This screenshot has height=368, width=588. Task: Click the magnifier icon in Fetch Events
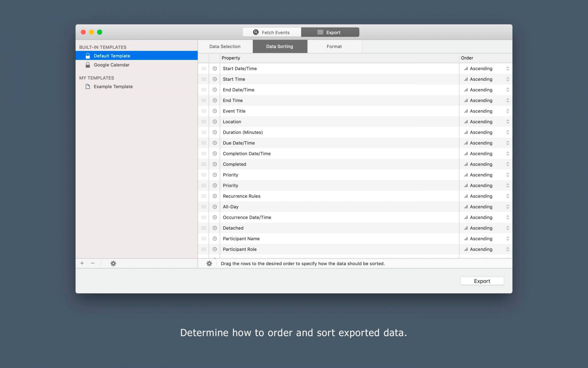click(x=256, y=32)
